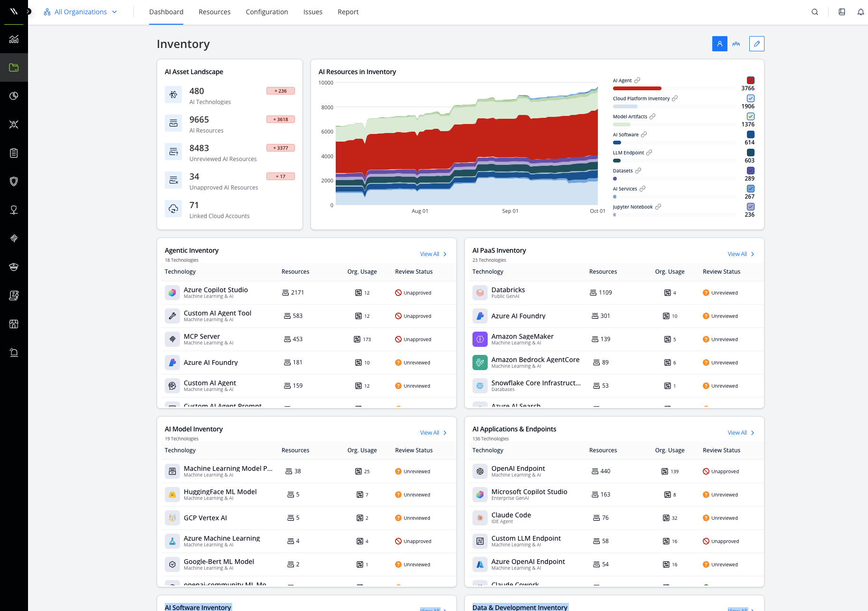Viewport: 868px width, 611px height.
Task: Open the Issues tab
Action: [x=313, y=12]
